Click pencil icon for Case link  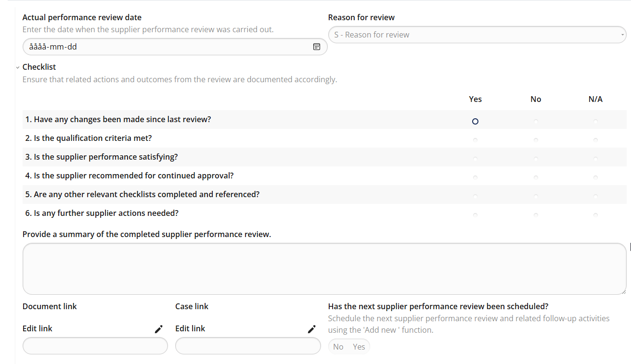(311, 329)
